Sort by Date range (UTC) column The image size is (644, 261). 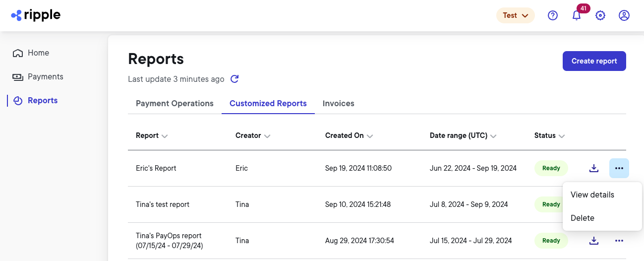point(463,135)
